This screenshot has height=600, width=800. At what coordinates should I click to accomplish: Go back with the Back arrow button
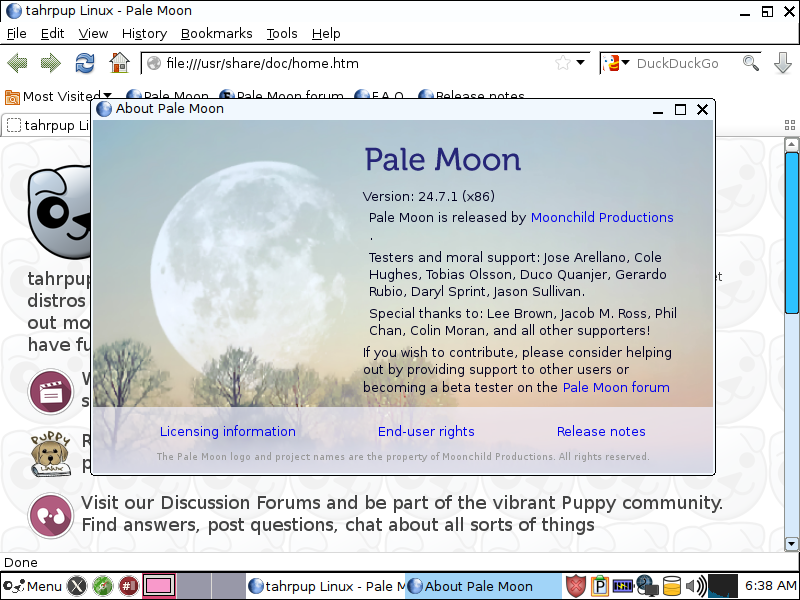point(17,63)
